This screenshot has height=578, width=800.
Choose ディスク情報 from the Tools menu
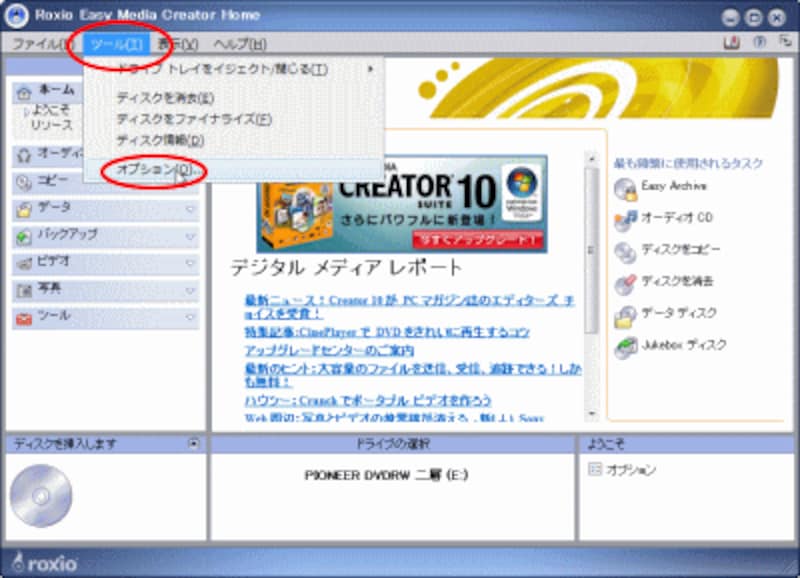click(160, 140)
